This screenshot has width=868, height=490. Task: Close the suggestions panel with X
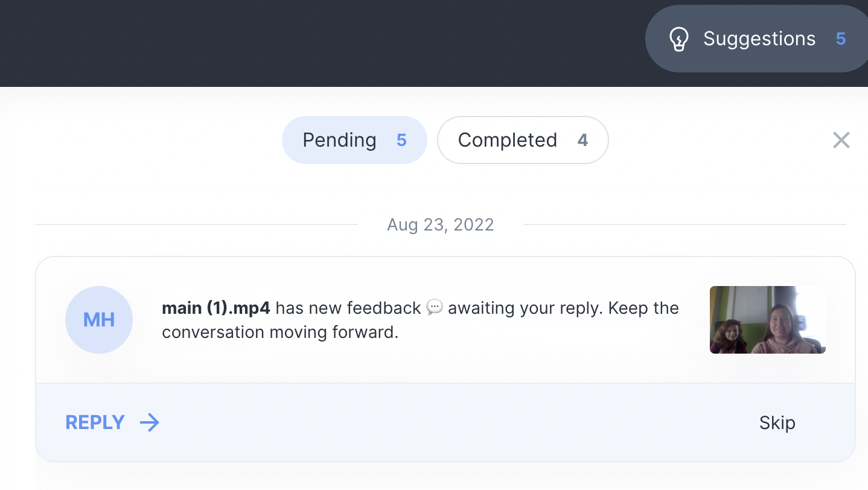(841, 140)
